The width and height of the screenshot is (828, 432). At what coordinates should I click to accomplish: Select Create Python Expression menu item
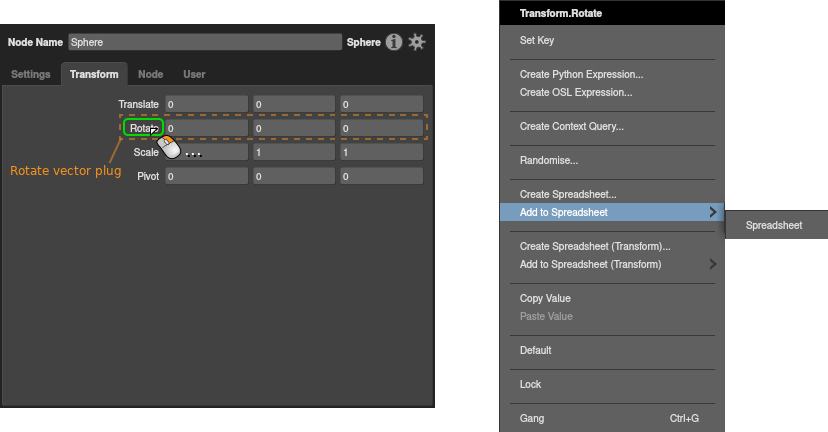pos(581,75)
